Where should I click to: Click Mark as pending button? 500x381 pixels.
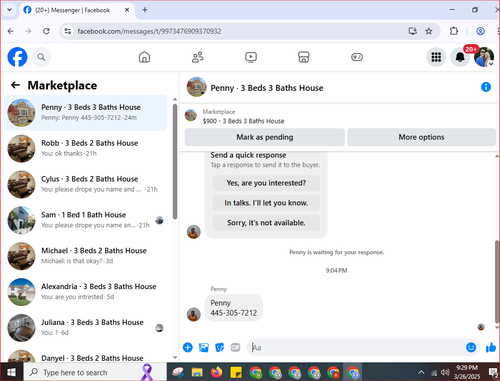pyautogui.click(x=265, y=137)
